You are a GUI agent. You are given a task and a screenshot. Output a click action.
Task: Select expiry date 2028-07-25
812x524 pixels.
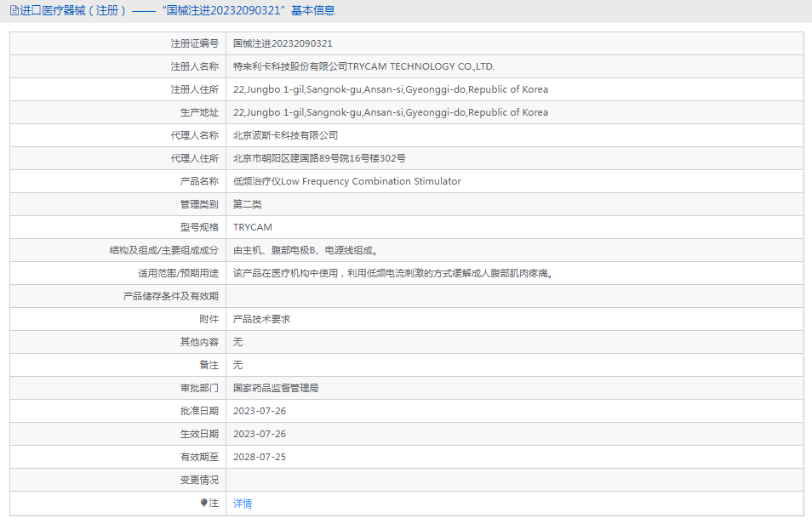(x=260, y=457)
